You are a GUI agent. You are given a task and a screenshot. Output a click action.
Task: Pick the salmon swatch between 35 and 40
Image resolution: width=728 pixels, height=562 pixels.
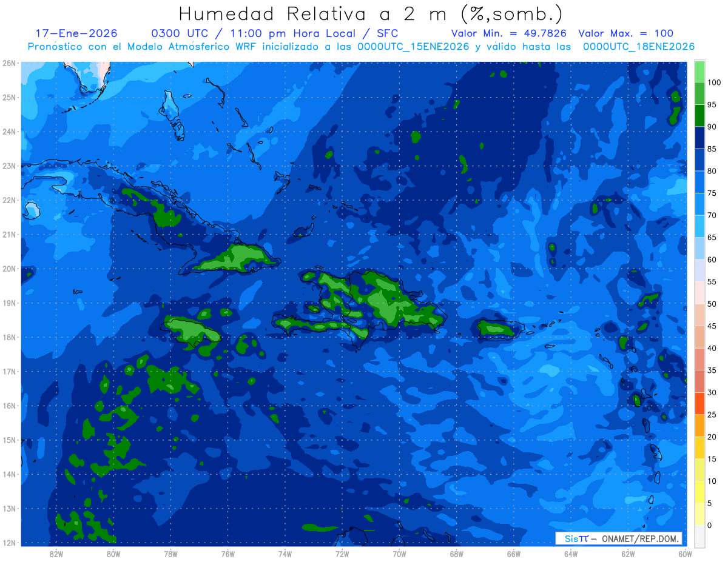699,359
